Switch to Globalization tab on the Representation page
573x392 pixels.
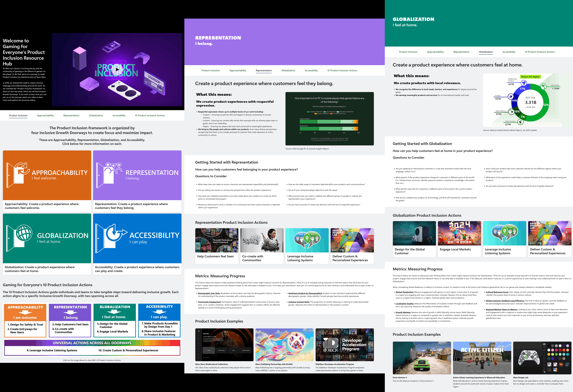point(288,70)
